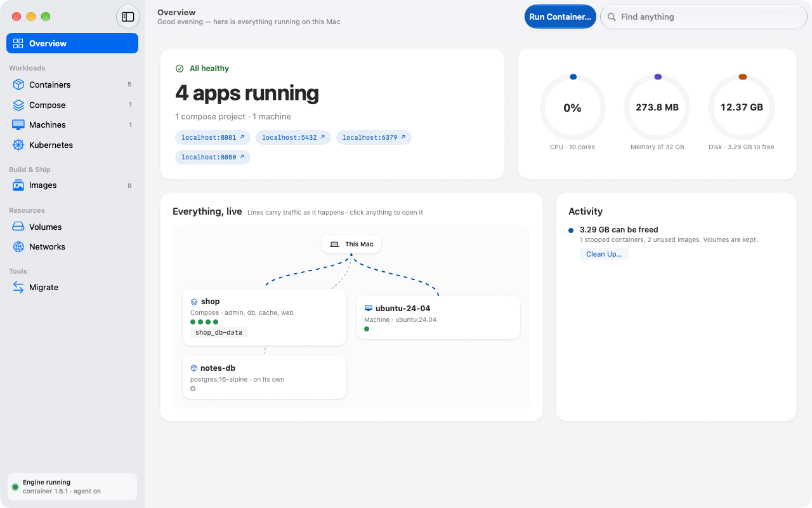Click the Networks globe icon
This screenshot has height=508, width=812.
(x=18, y=246)
